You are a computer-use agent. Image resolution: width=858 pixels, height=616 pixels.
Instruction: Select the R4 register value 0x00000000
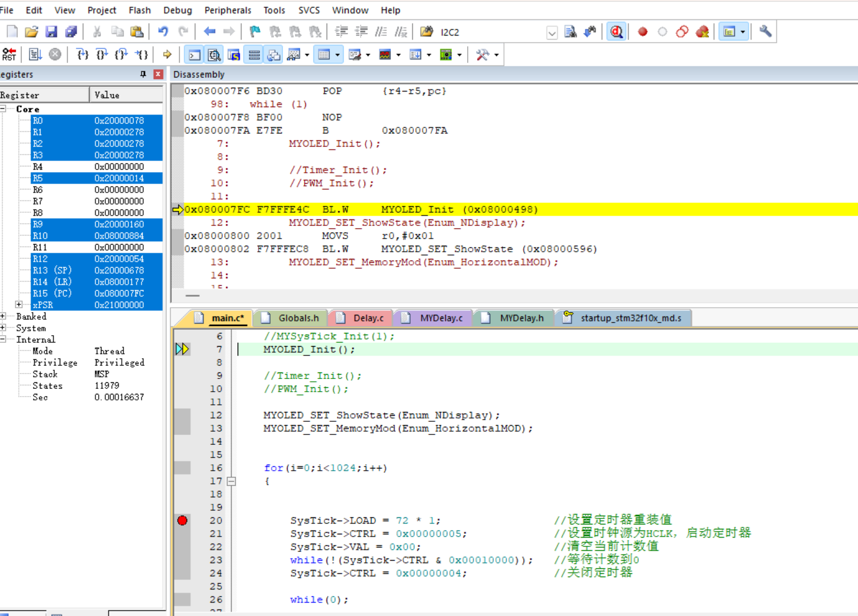tap(119, 167)
